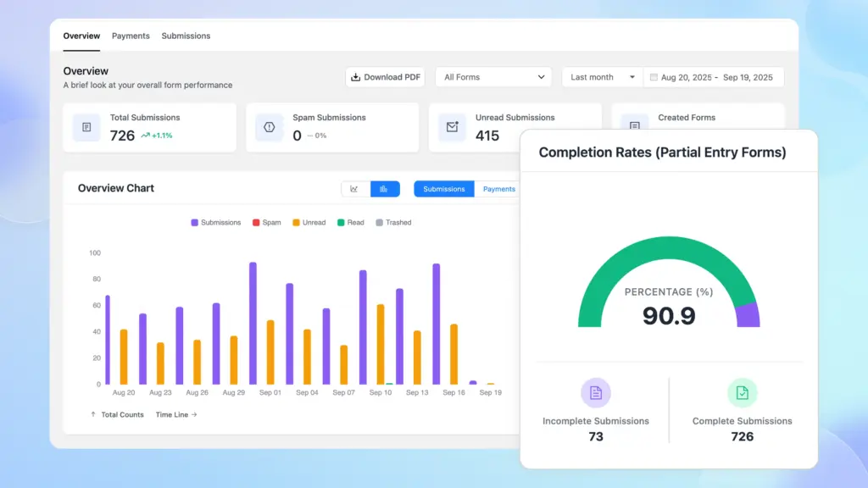Click the Incomplete Submissions value 73
Screen dimensions: 868x488
596,436
